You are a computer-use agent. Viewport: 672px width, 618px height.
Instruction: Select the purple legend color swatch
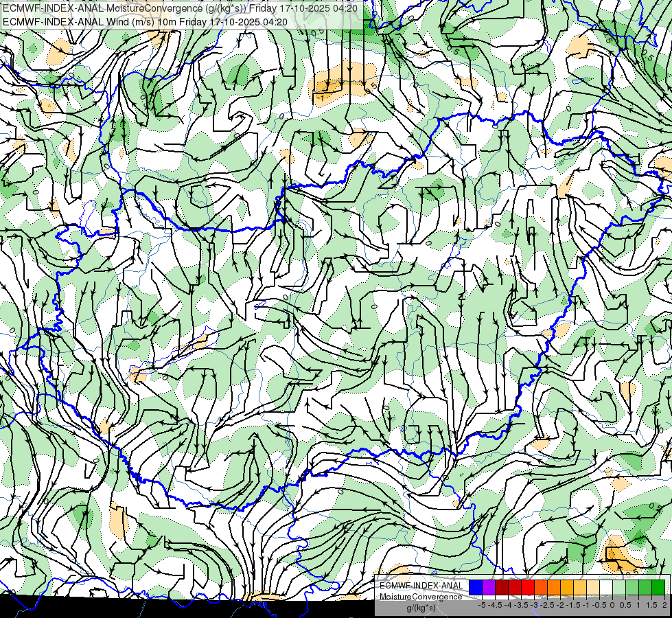click(489, 588)
